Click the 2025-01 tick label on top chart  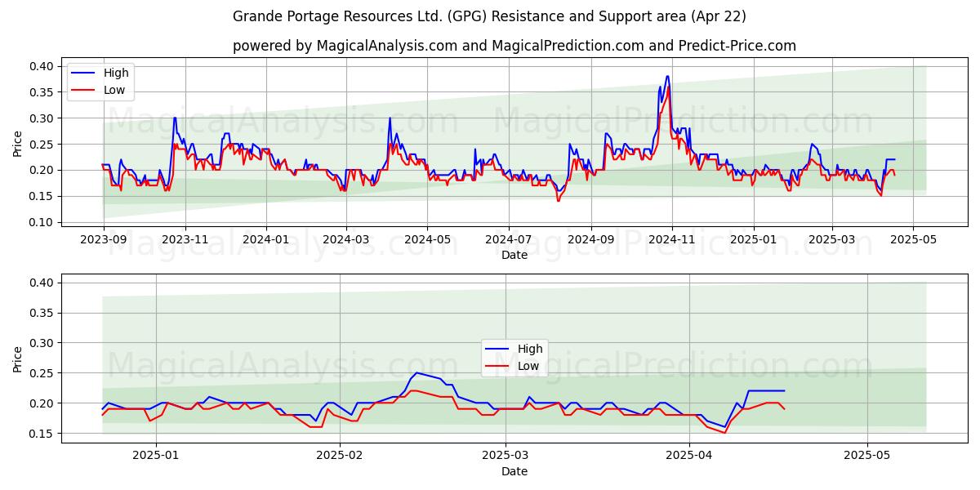(753, 240)
